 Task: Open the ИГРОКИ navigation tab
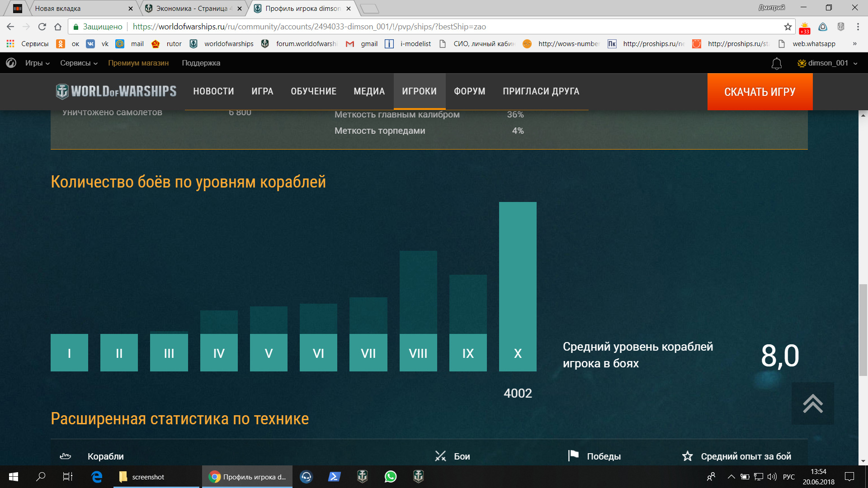click(419, 91)
